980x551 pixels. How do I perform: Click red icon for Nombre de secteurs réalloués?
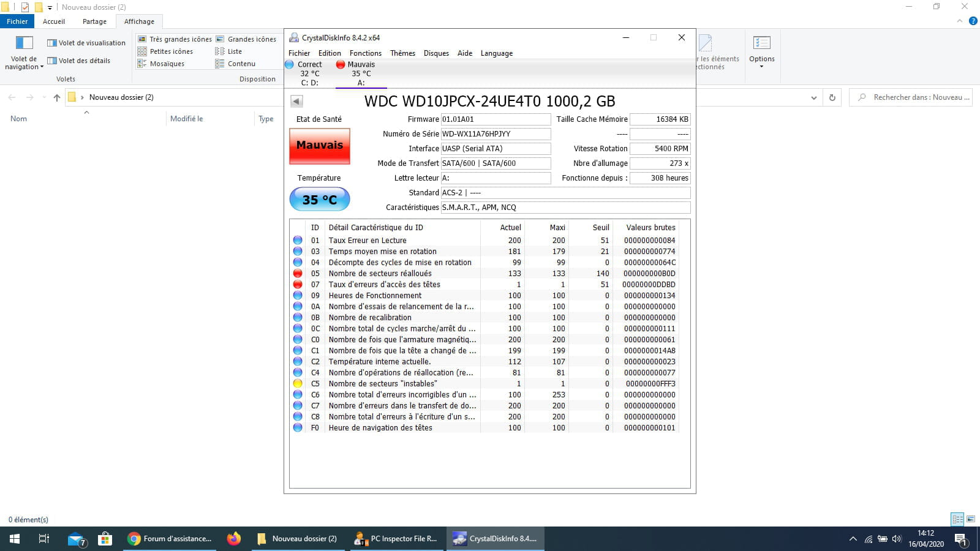(298, 274)
